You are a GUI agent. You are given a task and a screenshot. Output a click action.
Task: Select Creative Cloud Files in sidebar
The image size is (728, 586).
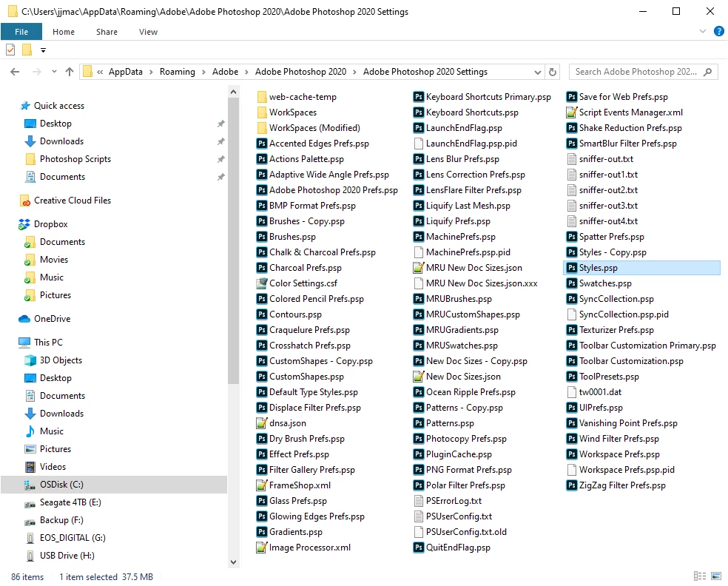click(73, 200)
